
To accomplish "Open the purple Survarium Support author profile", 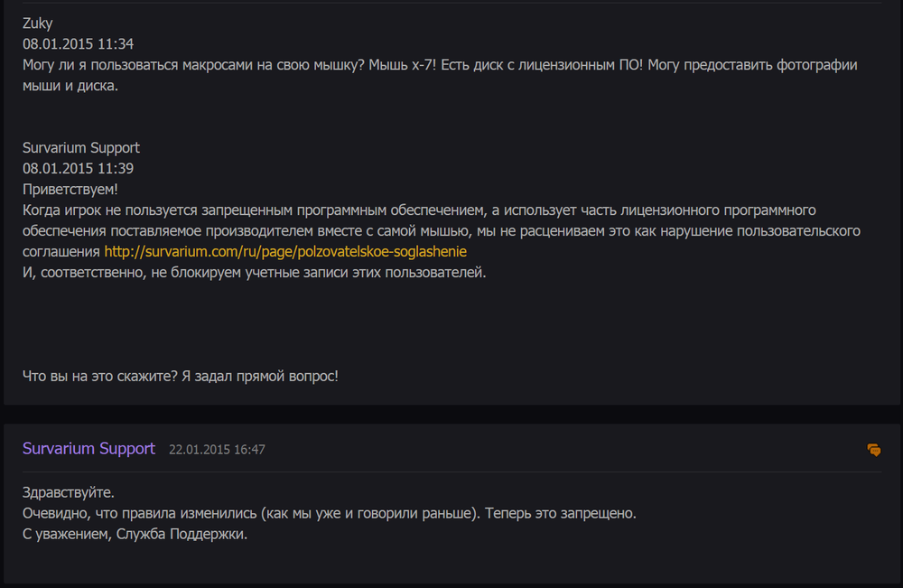I will pyautogui.click(x=88, y=449).
